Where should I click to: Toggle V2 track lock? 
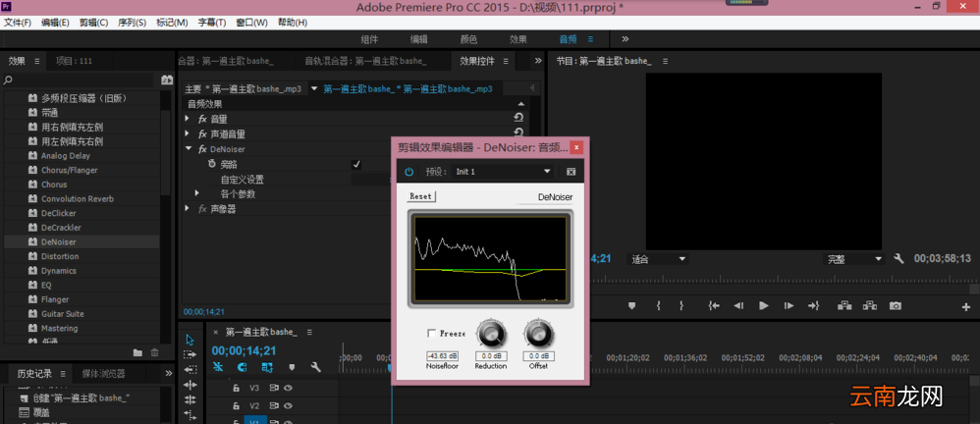coord(236,406)
